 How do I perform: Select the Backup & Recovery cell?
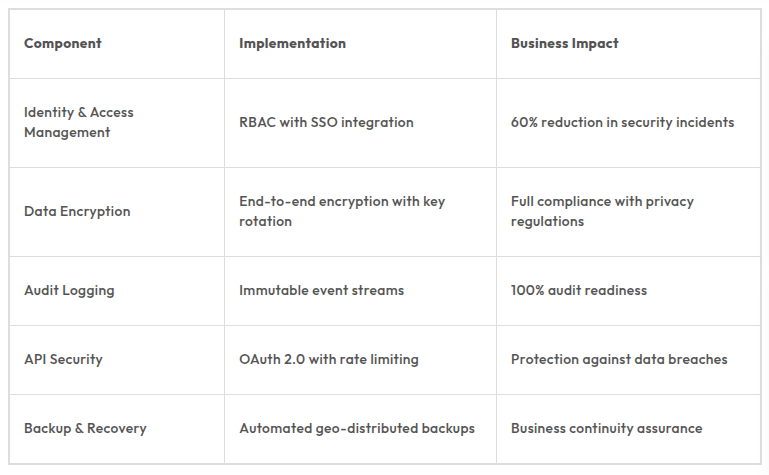(85, 428)
